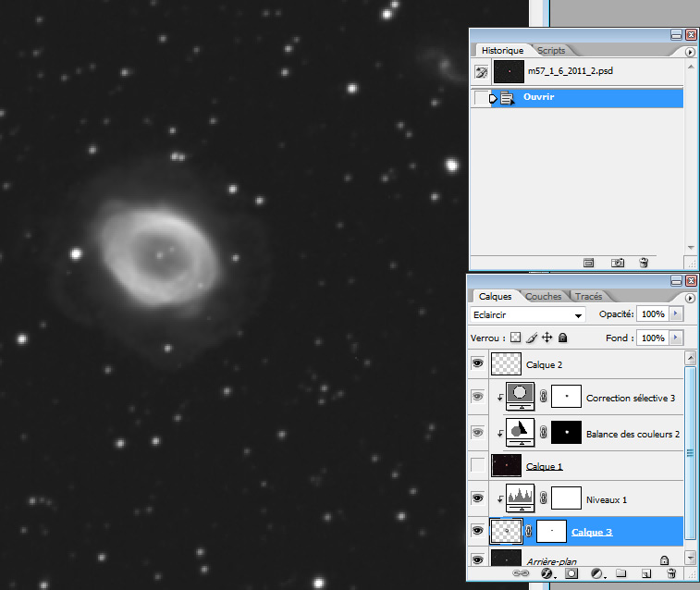Switch to the Tracés tab
This screenshot has width=700, height=590.
(588, 296)
